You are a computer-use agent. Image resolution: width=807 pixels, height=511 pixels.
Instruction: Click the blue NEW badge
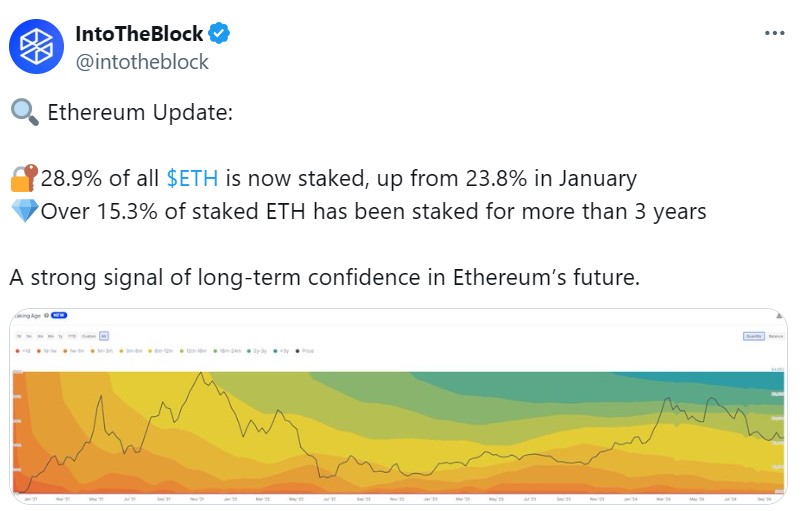(x=59, y=315)
